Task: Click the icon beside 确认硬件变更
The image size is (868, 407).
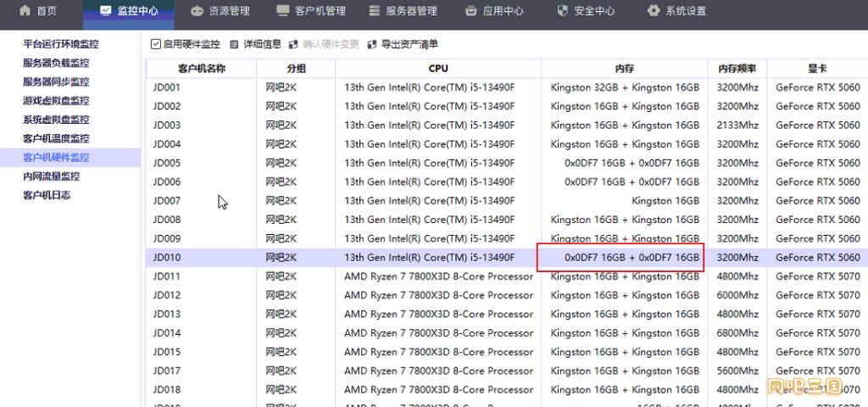Action: 293,44
